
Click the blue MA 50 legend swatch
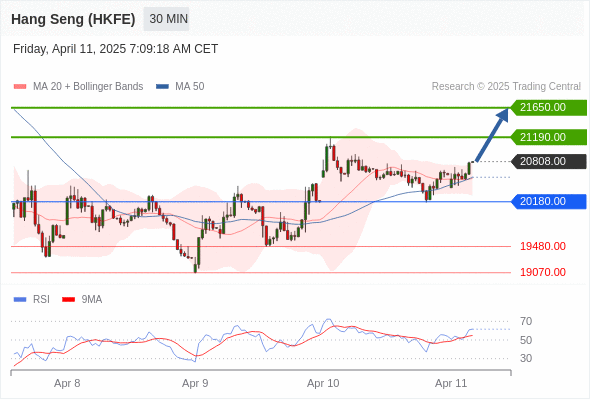point(162,87)
